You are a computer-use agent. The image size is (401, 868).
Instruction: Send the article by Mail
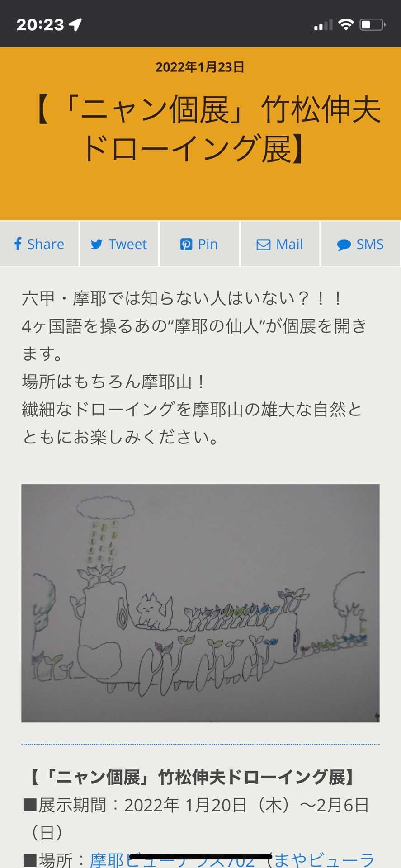click(x=280, y=244)
